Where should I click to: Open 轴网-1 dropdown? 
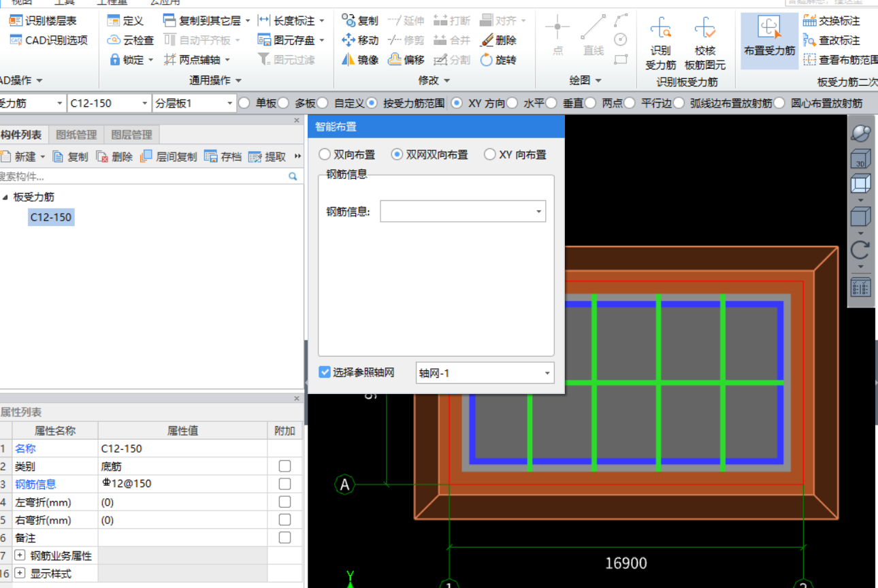(x=547, y=373)
